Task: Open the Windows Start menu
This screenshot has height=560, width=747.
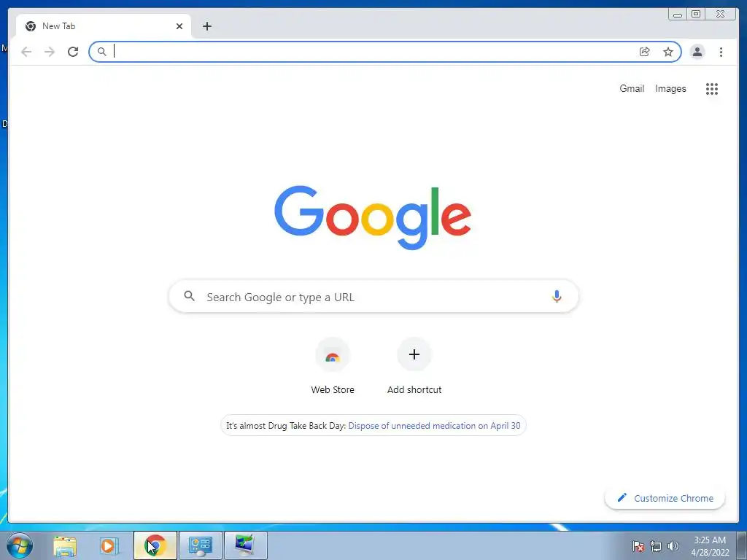Action: click(x=20, y=545)
